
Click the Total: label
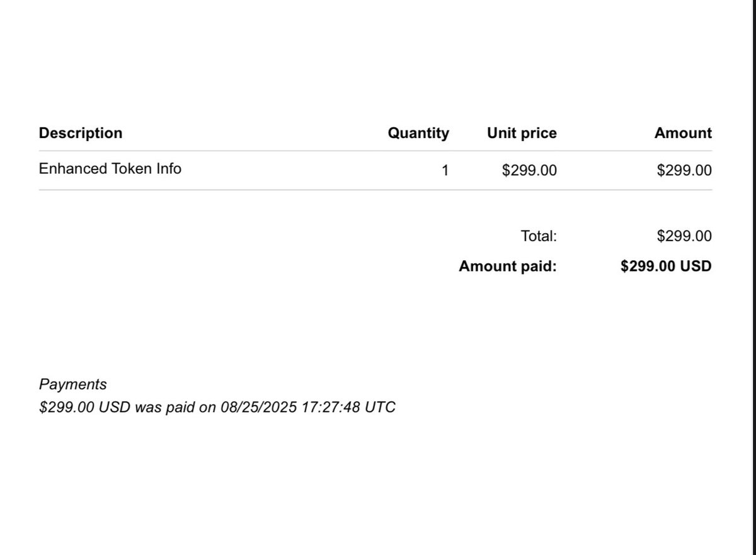(x=539, y=236)
